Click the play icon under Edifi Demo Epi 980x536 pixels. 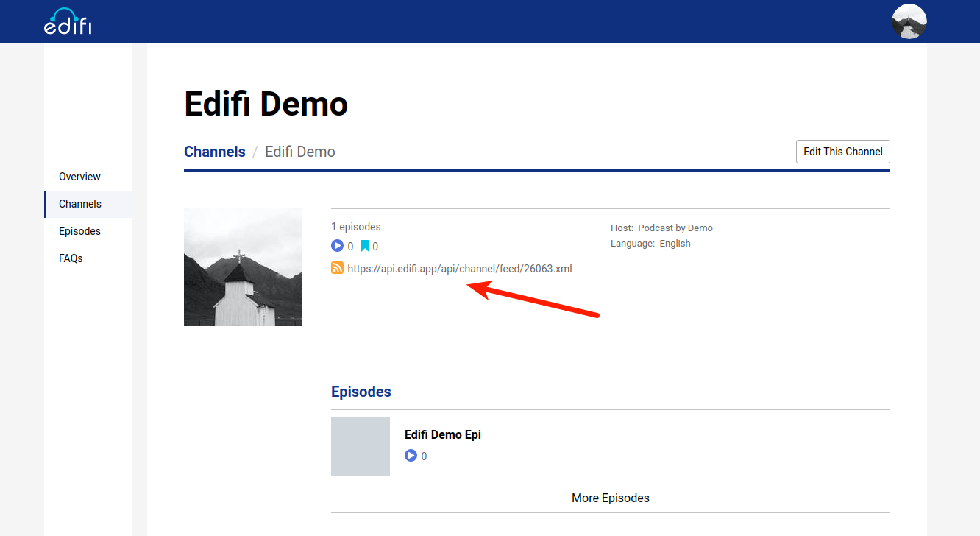click(x=411, y=456)
